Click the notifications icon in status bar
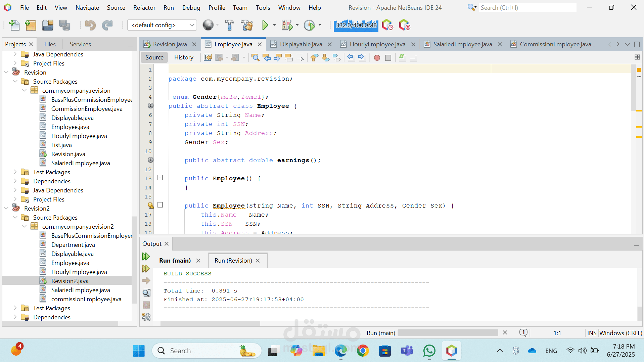Image resolution: width=644 pixels, height=362 pixels. [523, 332]
